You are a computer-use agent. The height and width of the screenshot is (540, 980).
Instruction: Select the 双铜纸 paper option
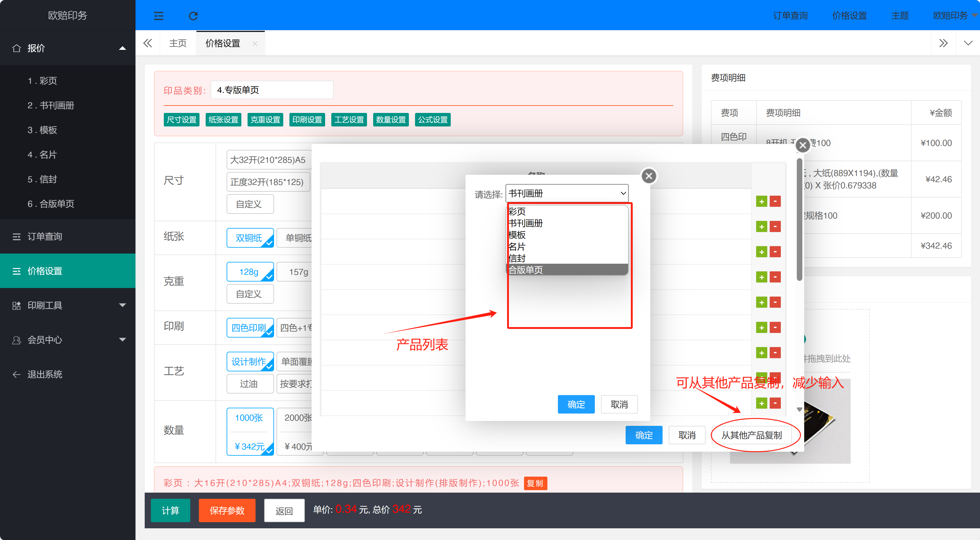[x=250, y=238]
